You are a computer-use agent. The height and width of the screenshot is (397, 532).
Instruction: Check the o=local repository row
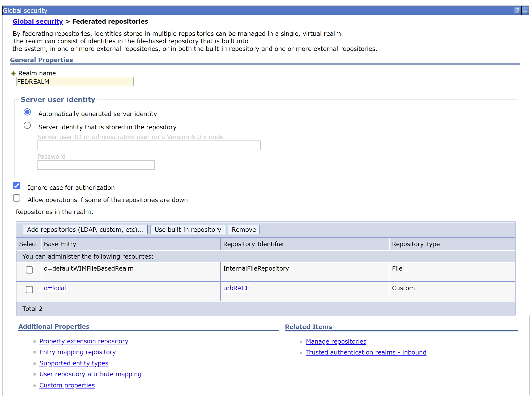point(29,290)
